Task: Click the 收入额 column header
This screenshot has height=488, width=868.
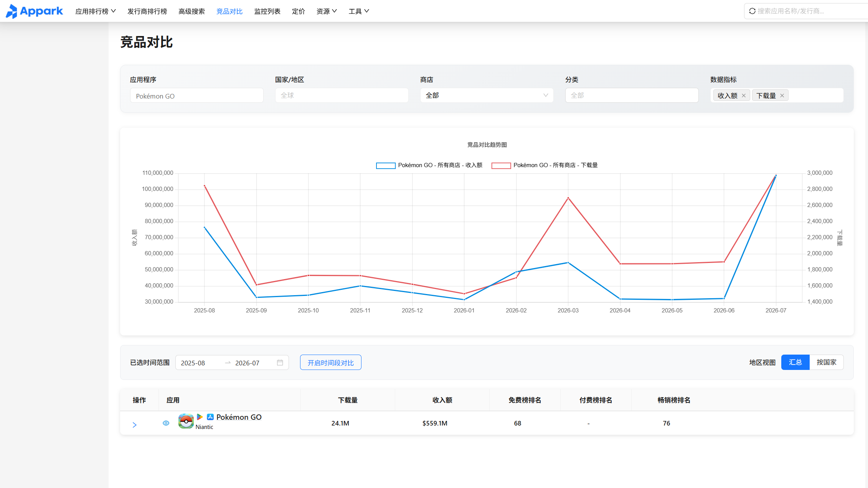Action: point(442,400)
